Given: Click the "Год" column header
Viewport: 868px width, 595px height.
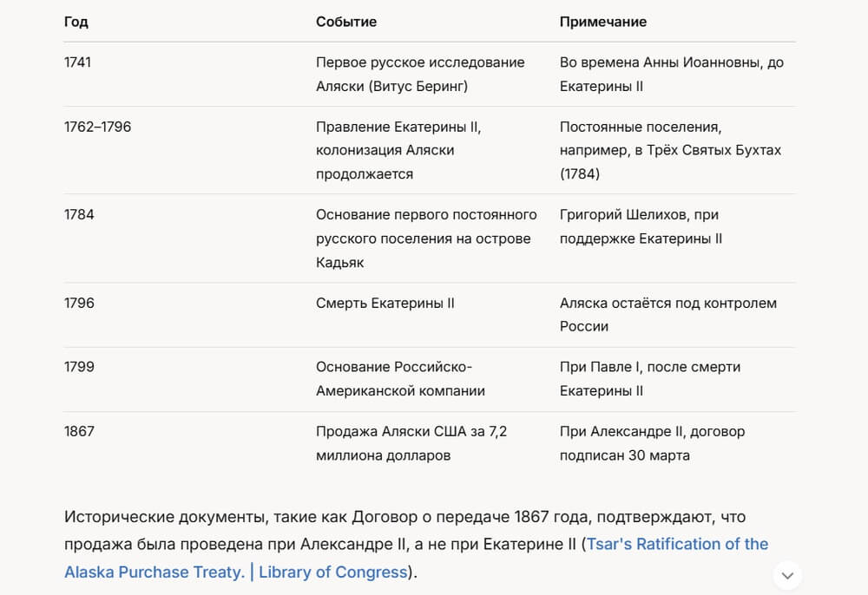Looking at the screenshot, I should click(x=76, y=22).
